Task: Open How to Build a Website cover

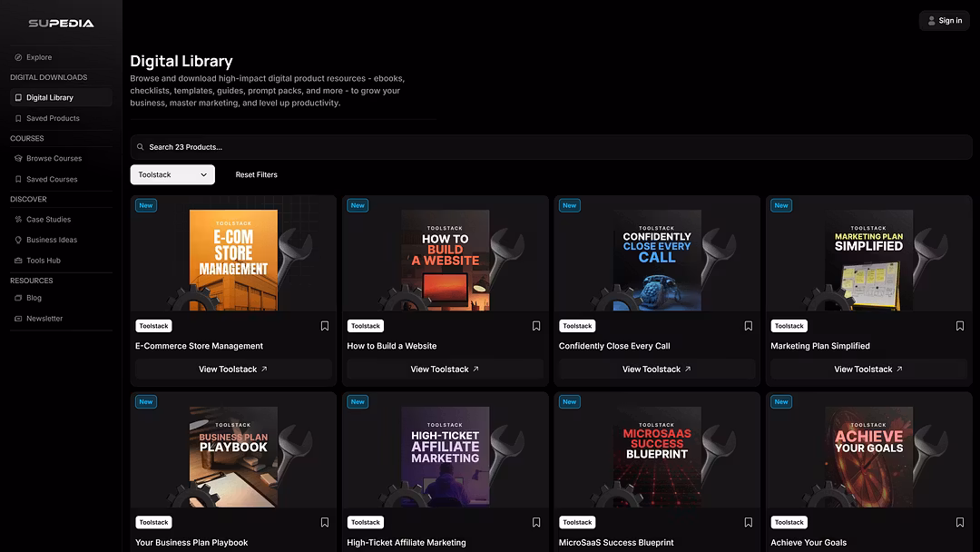Action: [x=445, y=260]
